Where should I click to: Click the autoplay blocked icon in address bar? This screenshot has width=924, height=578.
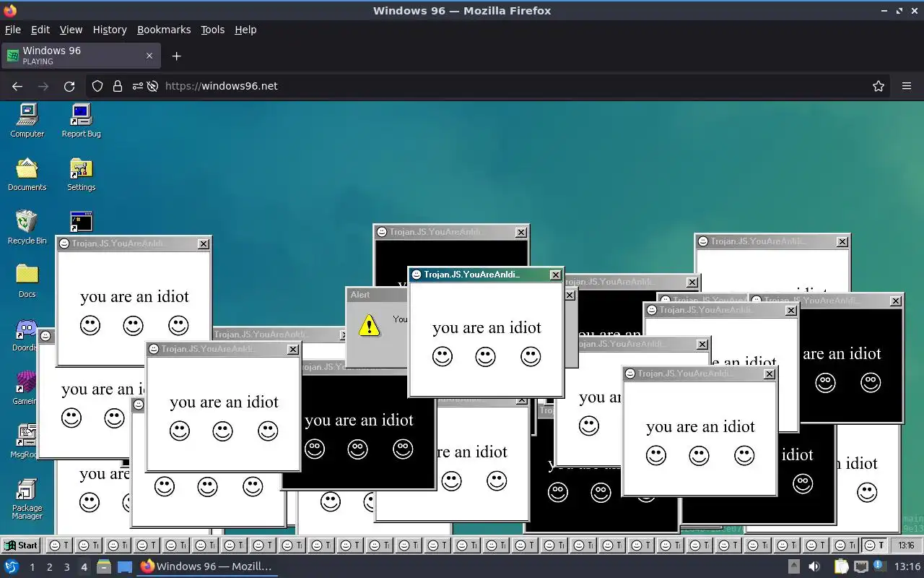[x=152, y=86]
